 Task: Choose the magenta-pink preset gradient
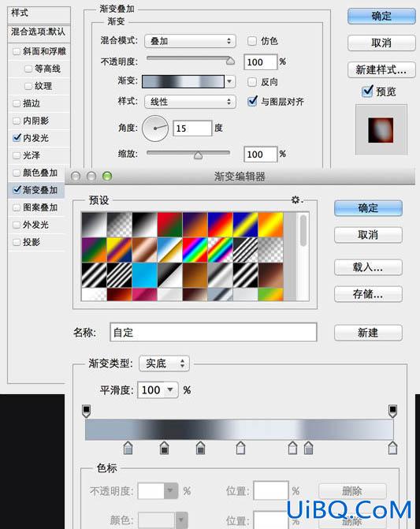[145, 295]
